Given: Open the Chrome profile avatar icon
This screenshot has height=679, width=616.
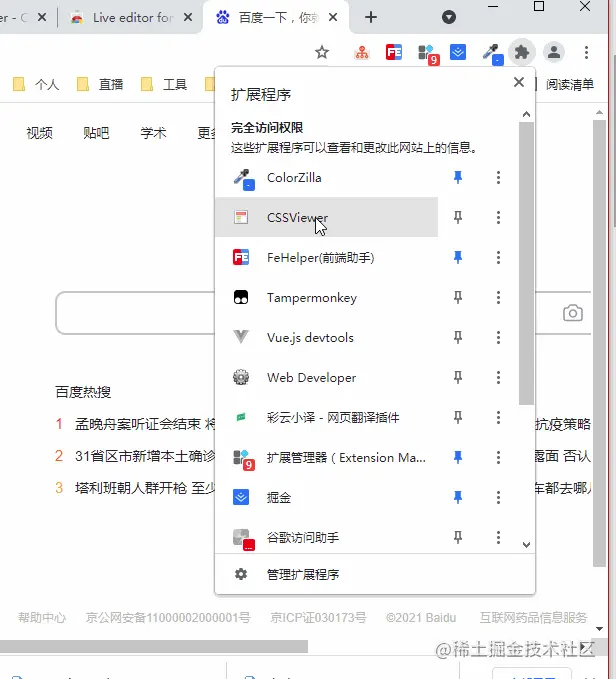Looking at the screenshot, I should pos(553,52).
